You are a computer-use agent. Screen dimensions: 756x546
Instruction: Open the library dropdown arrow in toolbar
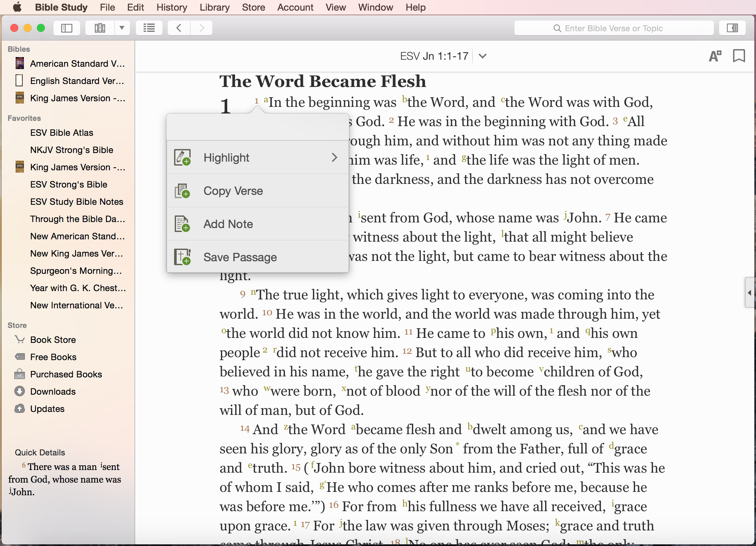click(122, 28)
